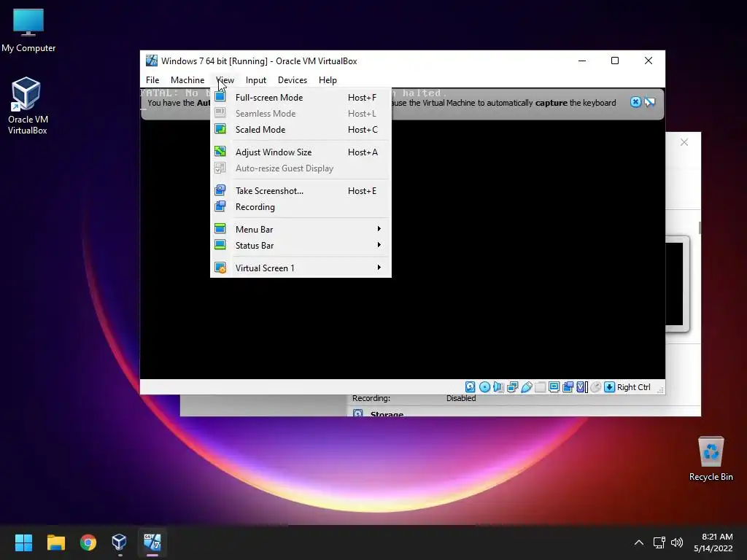
Task: Select Adjust Window Size entry
Action: pyautogui.click(x=301, y=152)
